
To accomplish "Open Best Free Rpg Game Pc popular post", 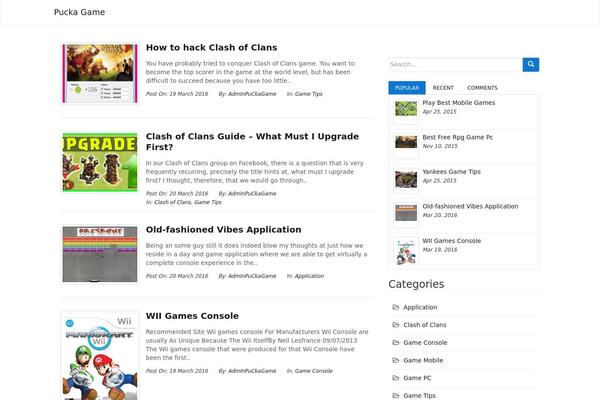I will tap(457, 137).
